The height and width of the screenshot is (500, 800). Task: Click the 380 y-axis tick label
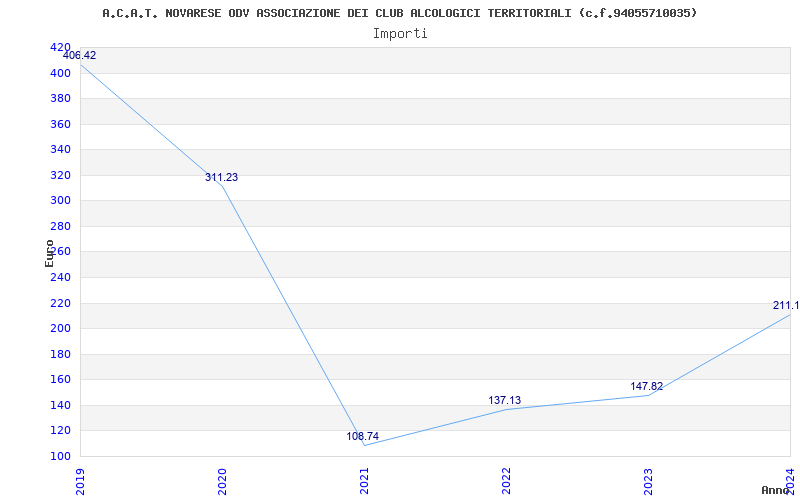(x=60, y=99)
